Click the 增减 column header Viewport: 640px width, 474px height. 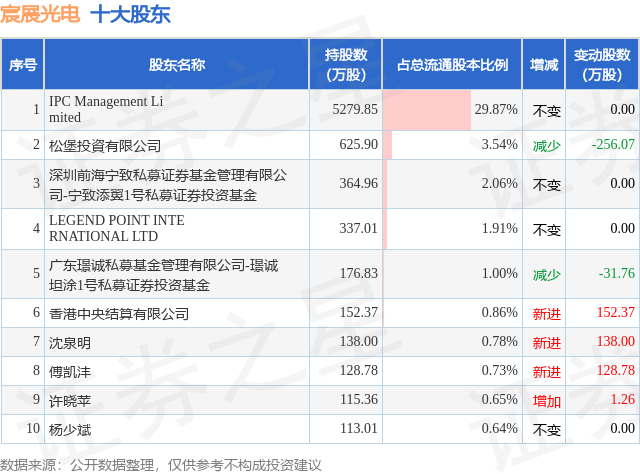[x=545, y=64]
